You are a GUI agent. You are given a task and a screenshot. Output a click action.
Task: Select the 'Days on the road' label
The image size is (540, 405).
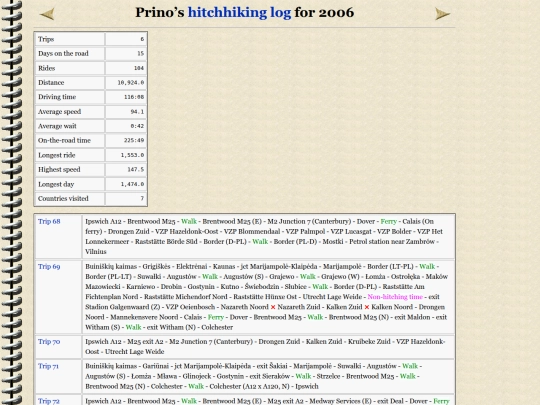point(63,54)
